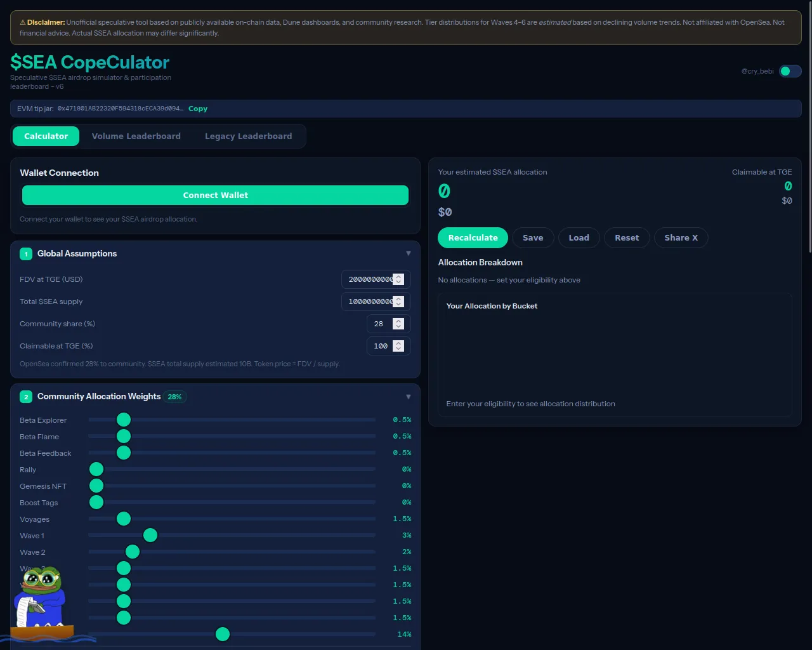812x650 pixels.
Task: Click the Connect Wallet button
Action: click(215, 195)
